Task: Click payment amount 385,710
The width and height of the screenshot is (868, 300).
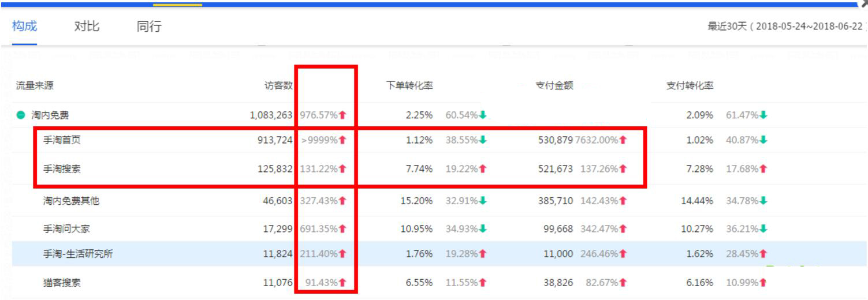Action: (x=556, y=201)
